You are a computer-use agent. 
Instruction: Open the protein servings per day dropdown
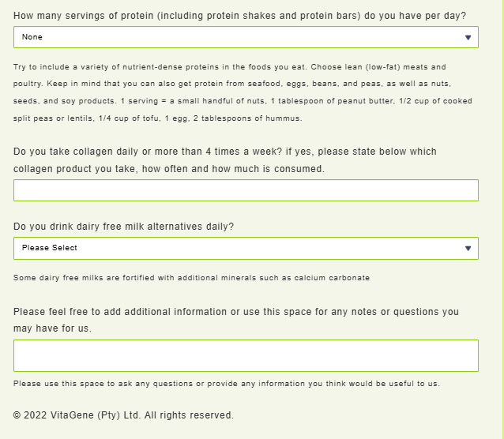[x=237, y=37]
